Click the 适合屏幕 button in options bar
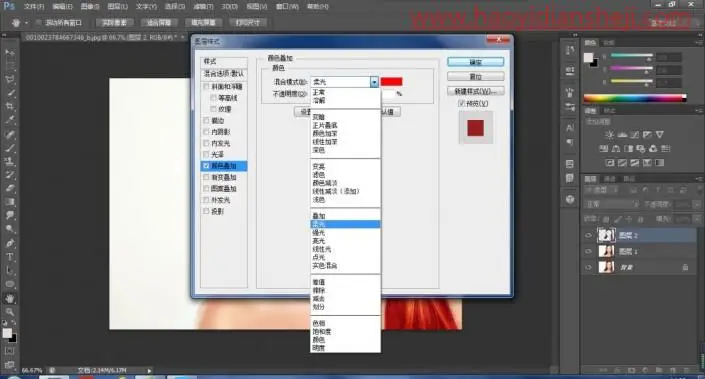 (159, 22)
